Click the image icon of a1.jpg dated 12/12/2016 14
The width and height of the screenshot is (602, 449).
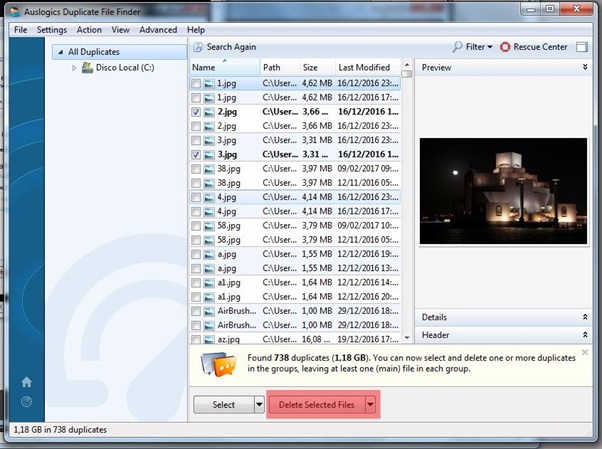pos(209,283)
